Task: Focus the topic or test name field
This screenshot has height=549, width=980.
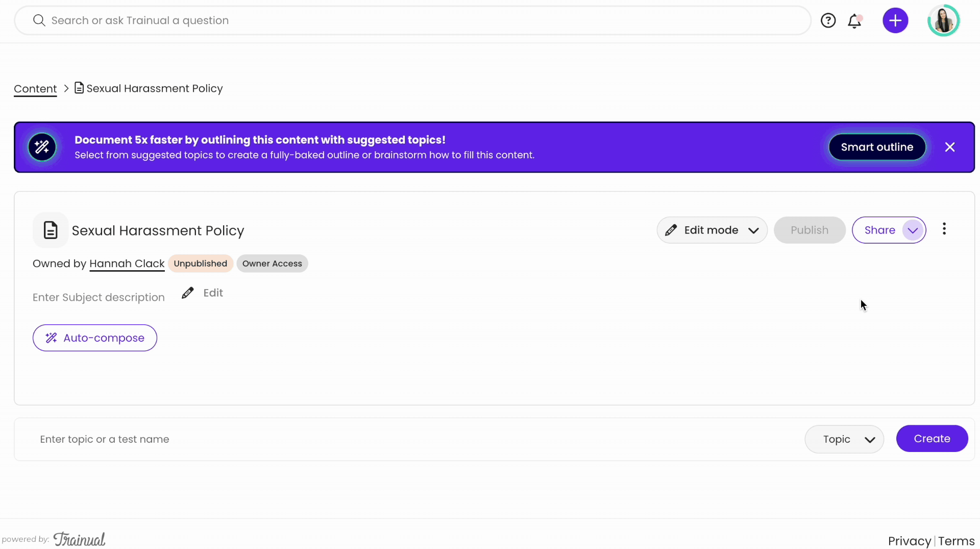Action: point(408,439)
